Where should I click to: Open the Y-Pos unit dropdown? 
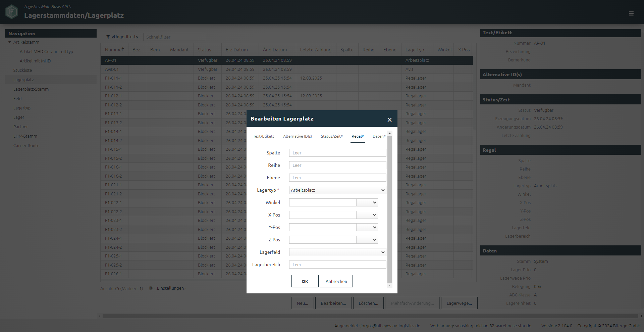coord(367,227)
